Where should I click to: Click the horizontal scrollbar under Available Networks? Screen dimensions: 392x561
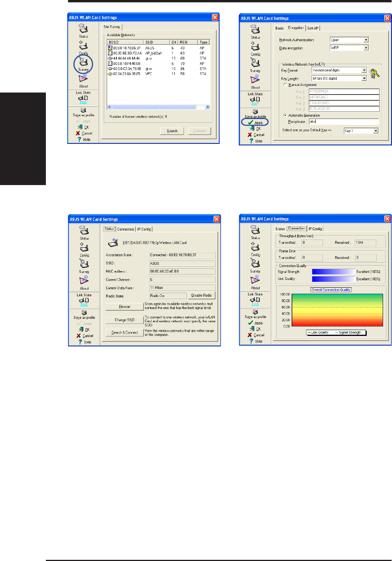(159, 107)
